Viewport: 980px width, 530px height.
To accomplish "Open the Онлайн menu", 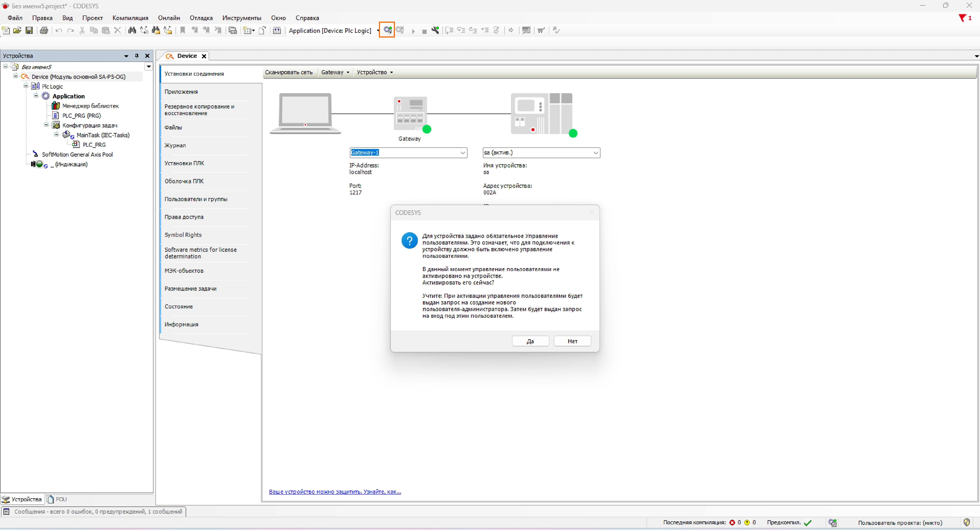I will tap(169, 18).
